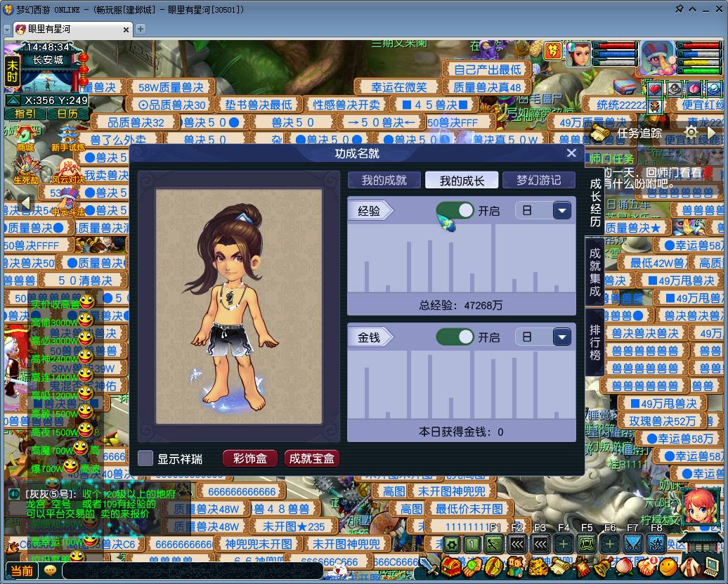Select the 成长经历 side tab
This screenshot has height=584, width=728.
pos(595,203)
